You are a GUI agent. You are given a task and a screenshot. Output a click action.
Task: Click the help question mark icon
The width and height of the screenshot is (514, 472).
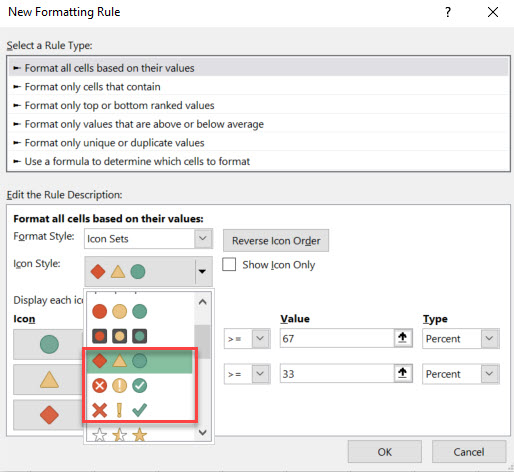448,13
